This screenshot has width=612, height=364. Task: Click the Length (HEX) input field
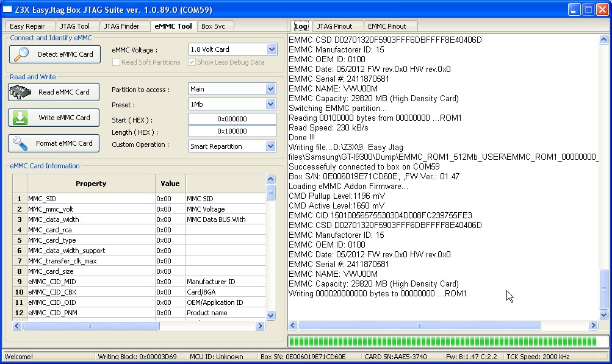(x=232, y=131)
